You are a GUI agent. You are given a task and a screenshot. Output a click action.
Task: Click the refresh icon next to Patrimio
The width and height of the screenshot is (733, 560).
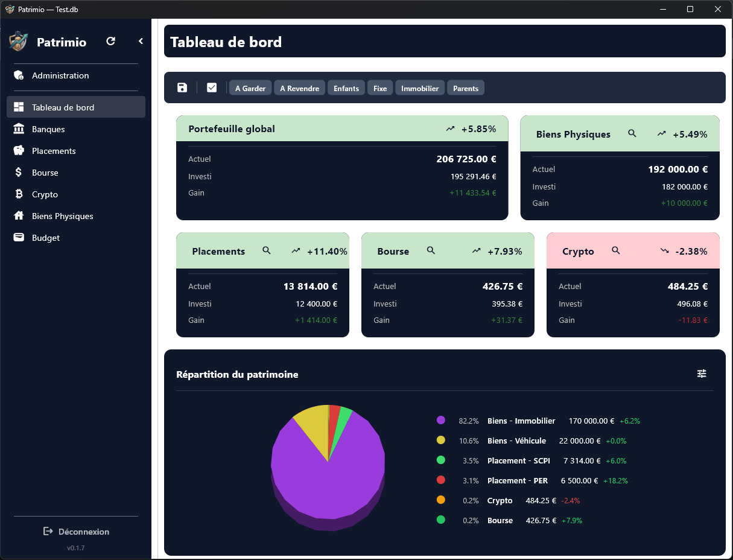(110, 41)
